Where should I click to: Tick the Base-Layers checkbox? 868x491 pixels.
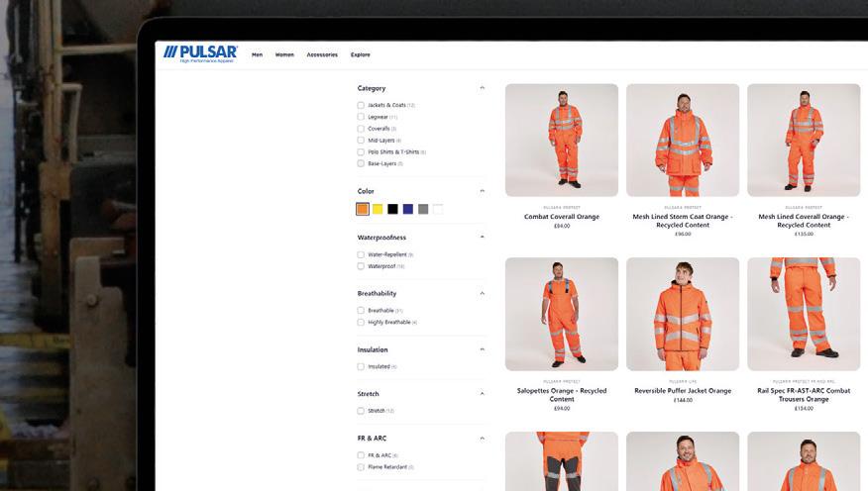tap(361, 163)
